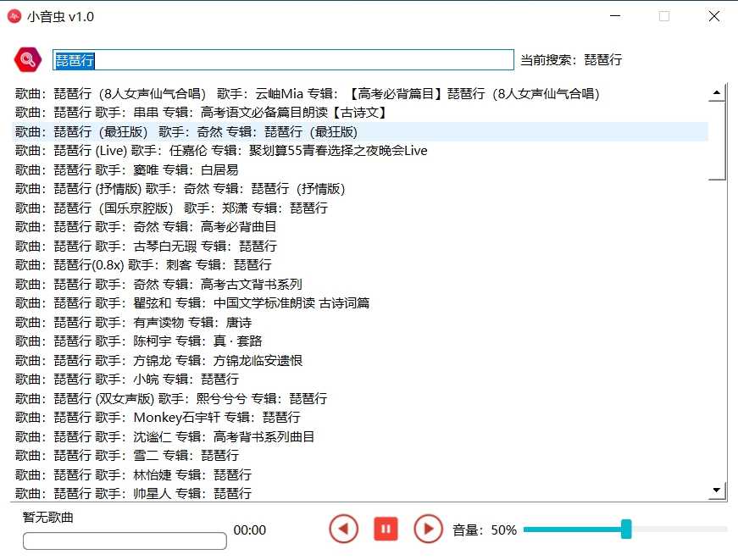
Task: Click the list's scroll-up arrow
Action: (x=716, y=92)
